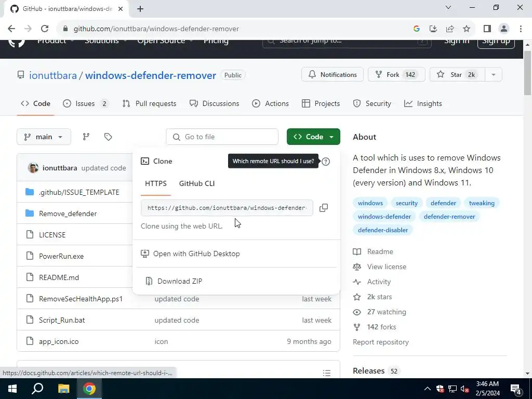Open the Chrome tab search chevron
This screenshot has width=532, height=399.
click(x=448, y=7)
